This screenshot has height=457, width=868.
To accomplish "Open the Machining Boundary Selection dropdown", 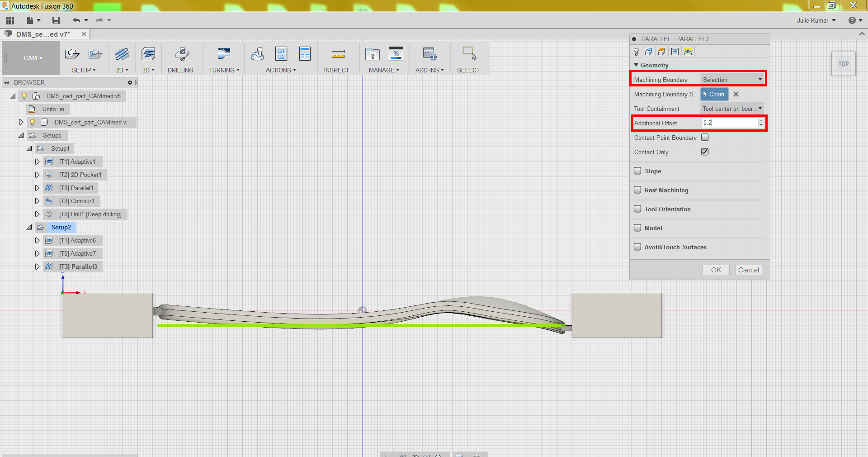I will 732,80.
